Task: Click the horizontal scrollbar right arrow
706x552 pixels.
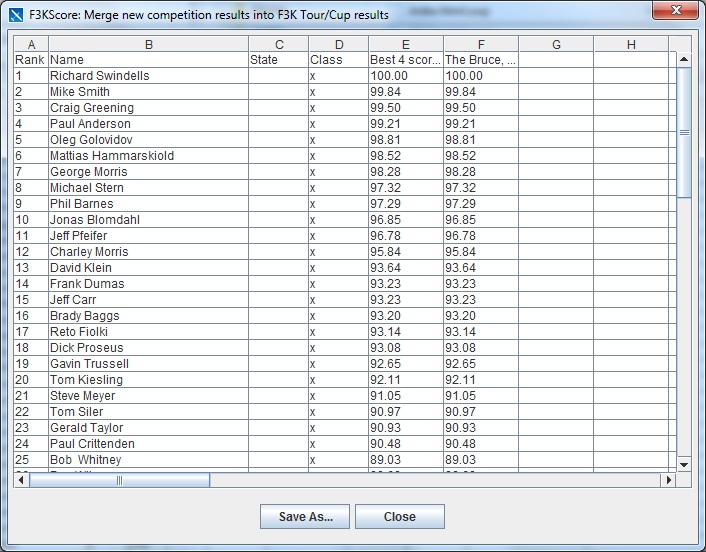Action: pos(669,480)
